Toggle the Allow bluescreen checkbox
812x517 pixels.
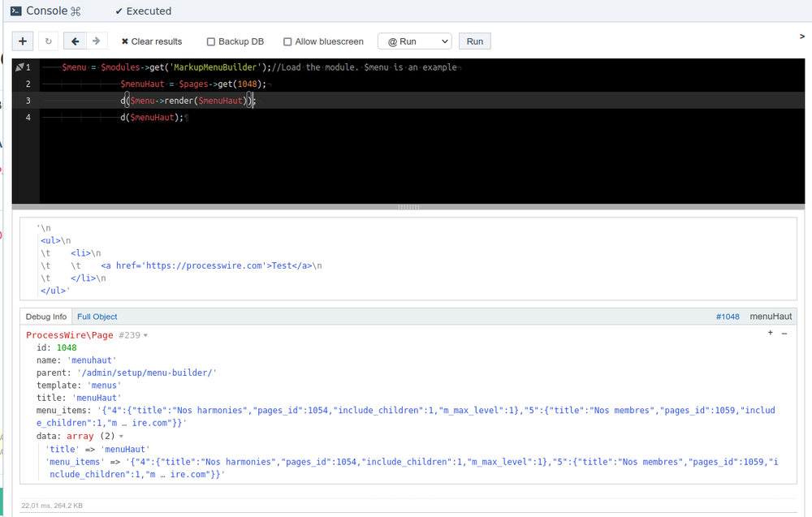click(287, 42)
